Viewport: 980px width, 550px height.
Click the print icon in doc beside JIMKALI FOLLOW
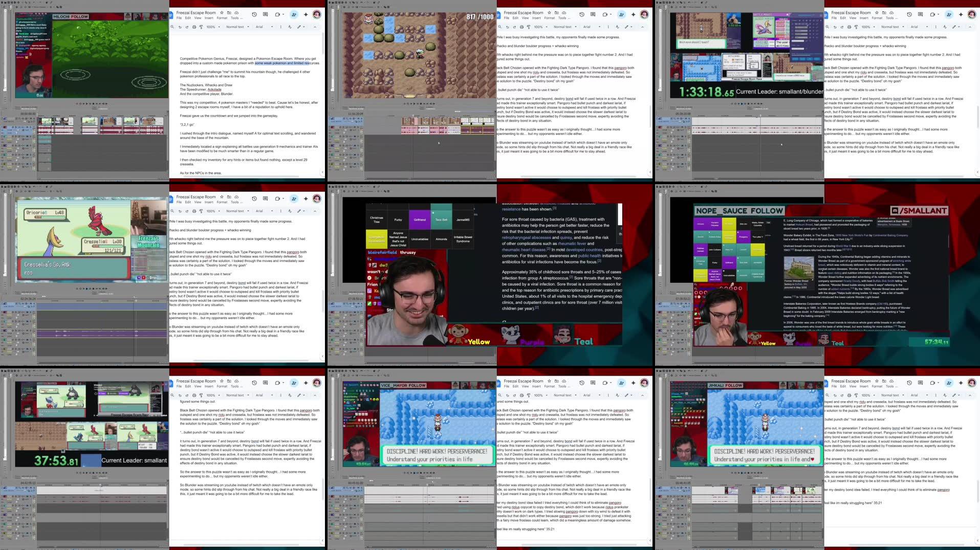(x=849, y=395)
